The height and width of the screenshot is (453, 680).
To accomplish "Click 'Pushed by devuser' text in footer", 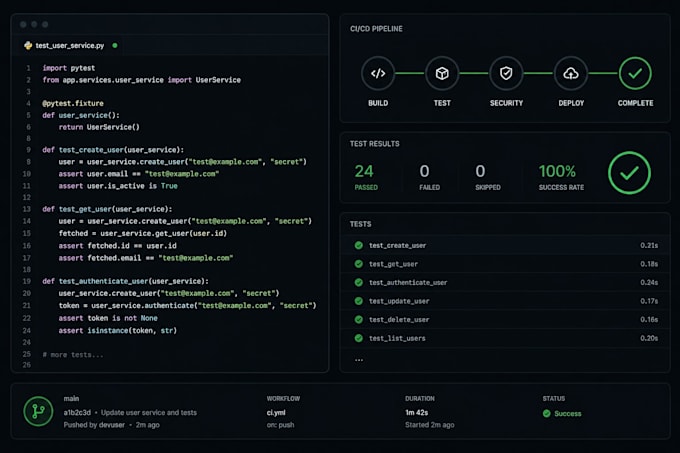I will (94, 425).
